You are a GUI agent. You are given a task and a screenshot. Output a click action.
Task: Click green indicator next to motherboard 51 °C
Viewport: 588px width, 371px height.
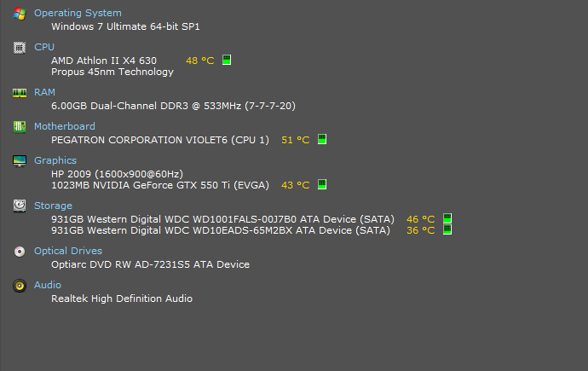(x=322, y=139)
